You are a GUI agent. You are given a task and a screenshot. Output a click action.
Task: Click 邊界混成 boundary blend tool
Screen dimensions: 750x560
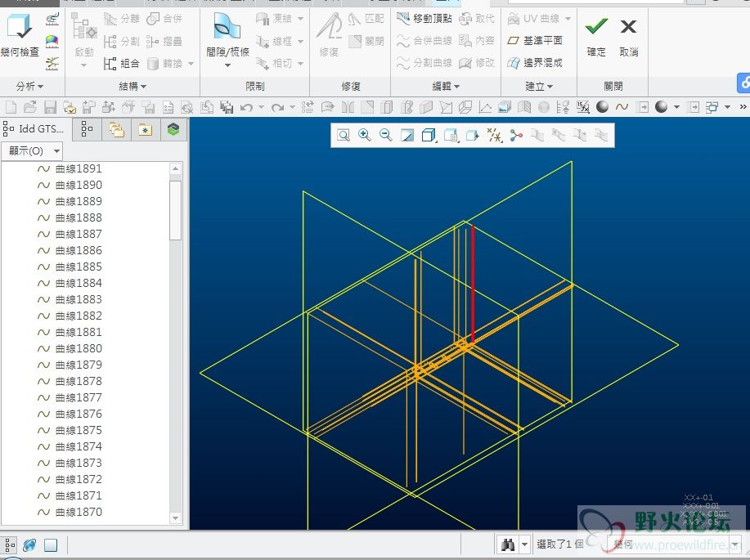[x=535, y=63]
